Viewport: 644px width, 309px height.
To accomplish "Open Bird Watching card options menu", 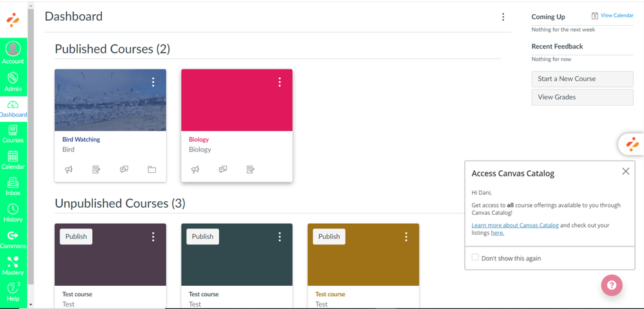I will (x=153, y=82).
